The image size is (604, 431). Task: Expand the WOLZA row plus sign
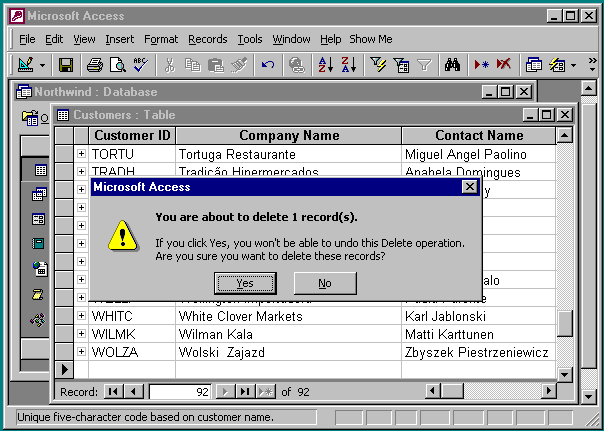pyautogui.click(x=81, y=352)
